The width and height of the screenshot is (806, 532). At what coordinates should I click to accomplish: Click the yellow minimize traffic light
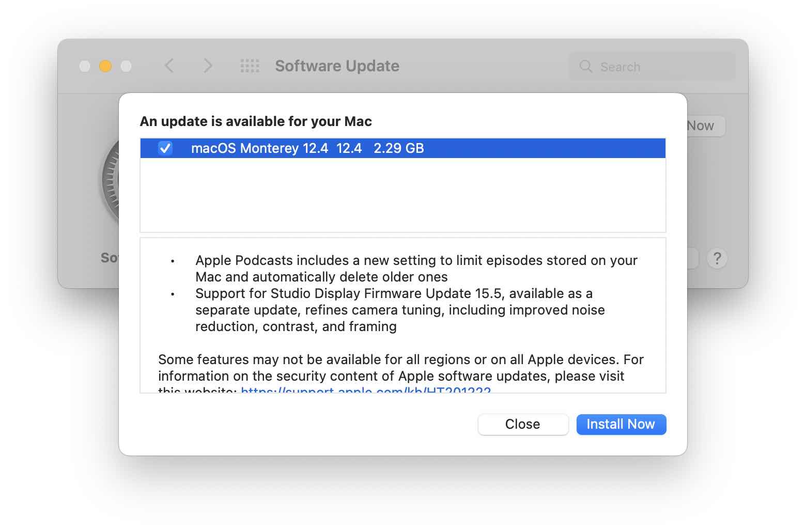click(x=105, y=66)
